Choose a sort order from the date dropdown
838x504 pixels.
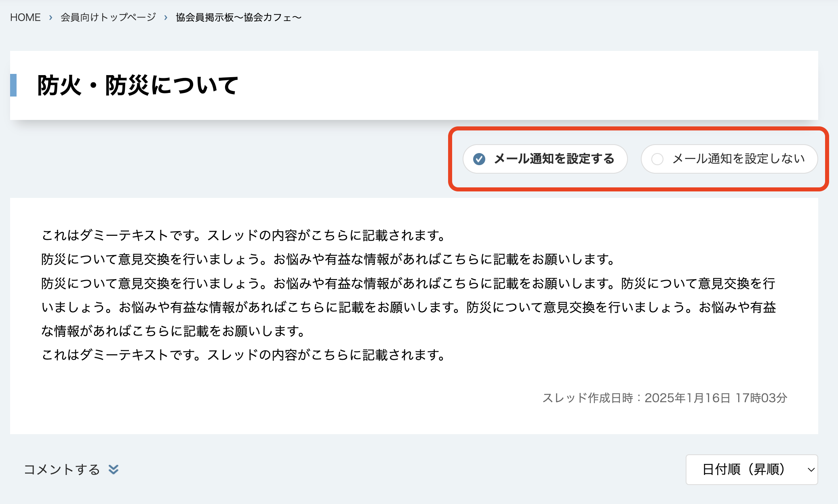pos(751,470)
